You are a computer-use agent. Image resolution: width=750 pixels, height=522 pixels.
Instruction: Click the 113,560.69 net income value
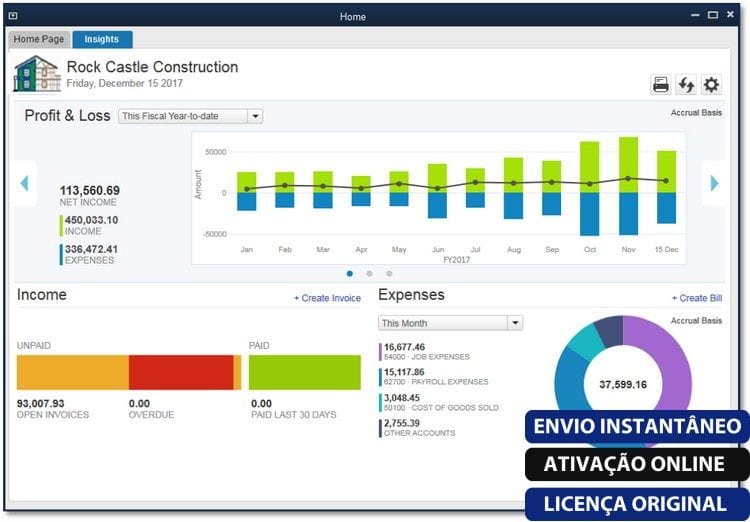coord(90,190)
